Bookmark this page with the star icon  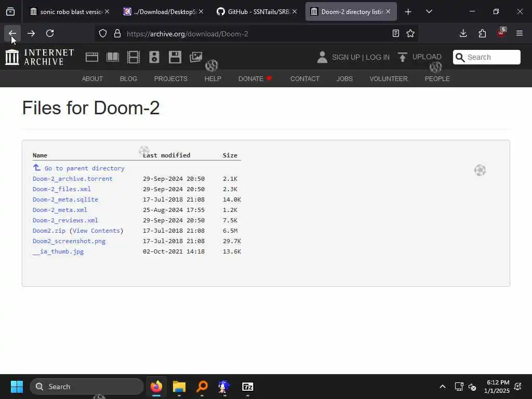tap(410, 33)
